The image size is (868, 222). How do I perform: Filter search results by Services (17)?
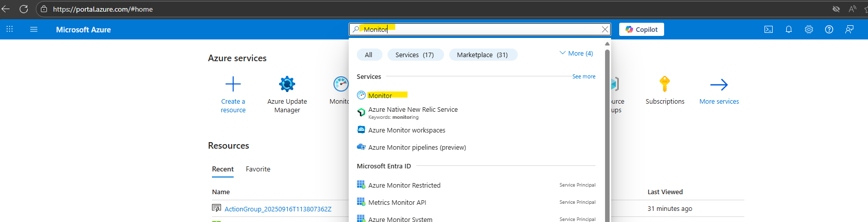point(415,55)
